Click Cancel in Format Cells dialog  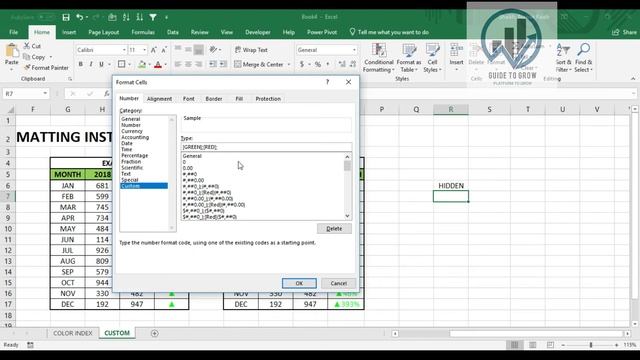click(338, 283)
